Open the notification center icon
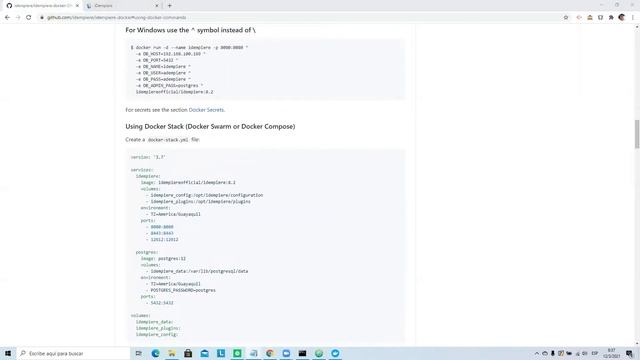The width and height of the screenshot is (640, 360). (629, 353)
